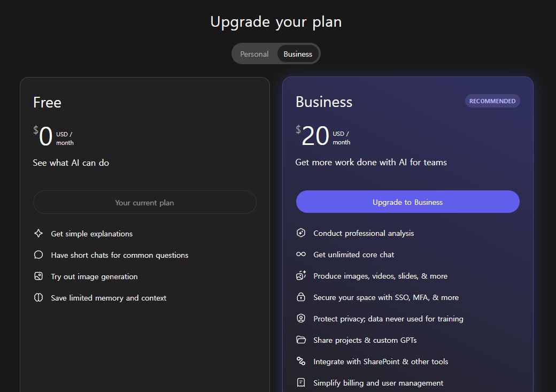The height and width of the screenshot is (392, 556).
Task: Click the privacy shield icon
Action: [x=301, y=319]
